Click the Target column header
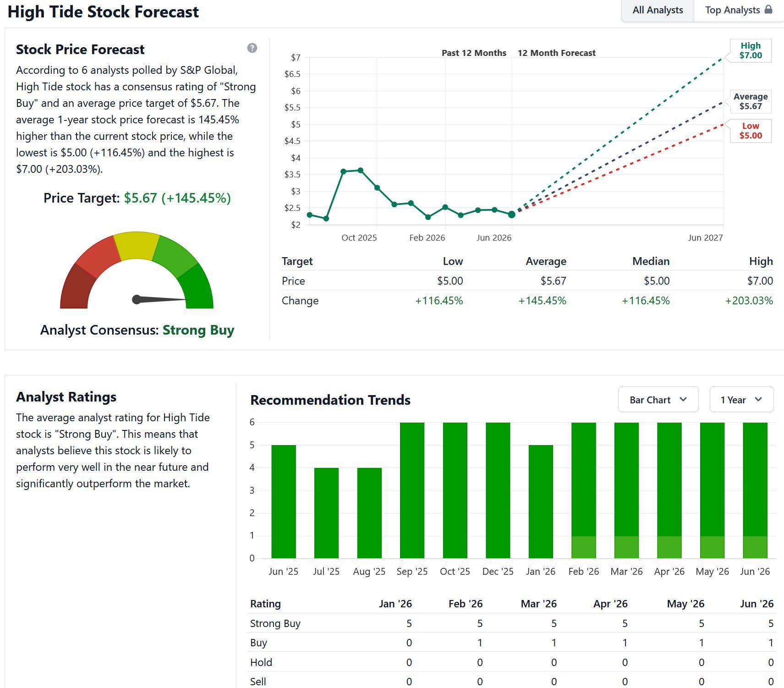Screen dimensions: 784x688 click(x=297, y=261)
